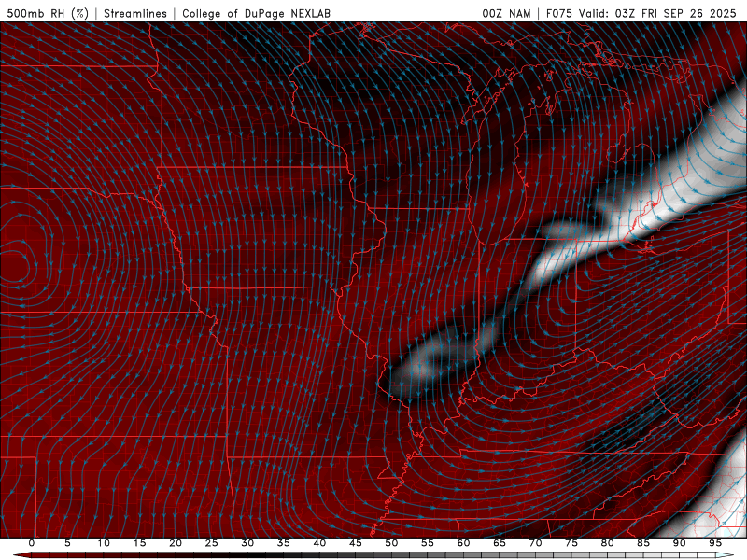
Task: Click the '500mb RH (%)' title text
Action: (x=48, y=13)
